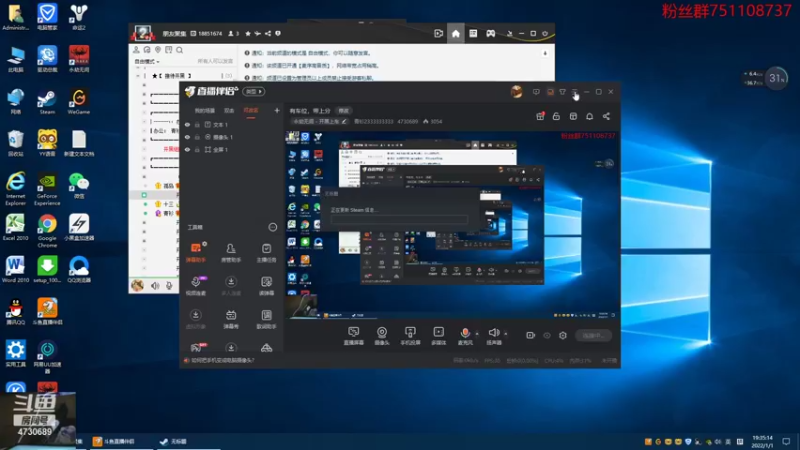Viewport: 800px width, 450px height.
Task: Toggle the YY speaker icon at bottom
Action: coord(155,286)
